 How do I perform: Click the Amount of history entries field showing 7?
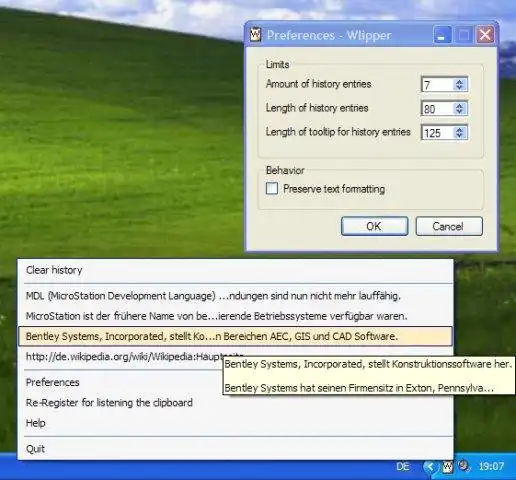438,85
